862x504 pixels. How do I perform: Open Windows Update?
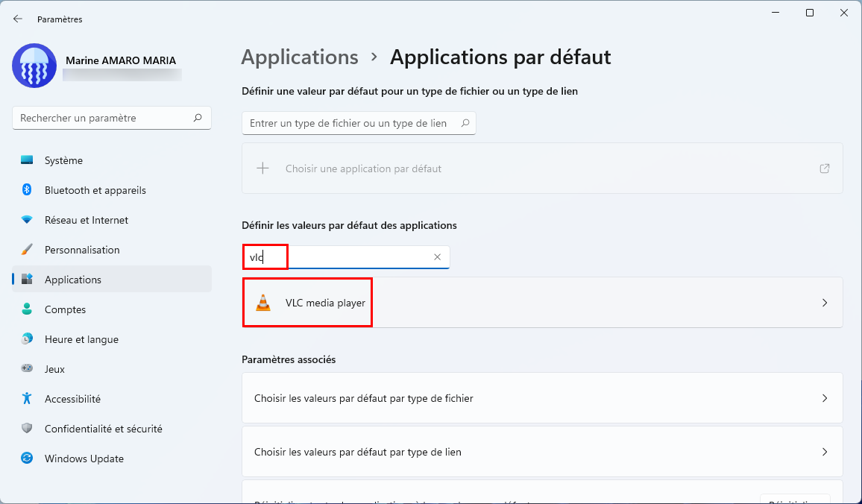[112, 459]
